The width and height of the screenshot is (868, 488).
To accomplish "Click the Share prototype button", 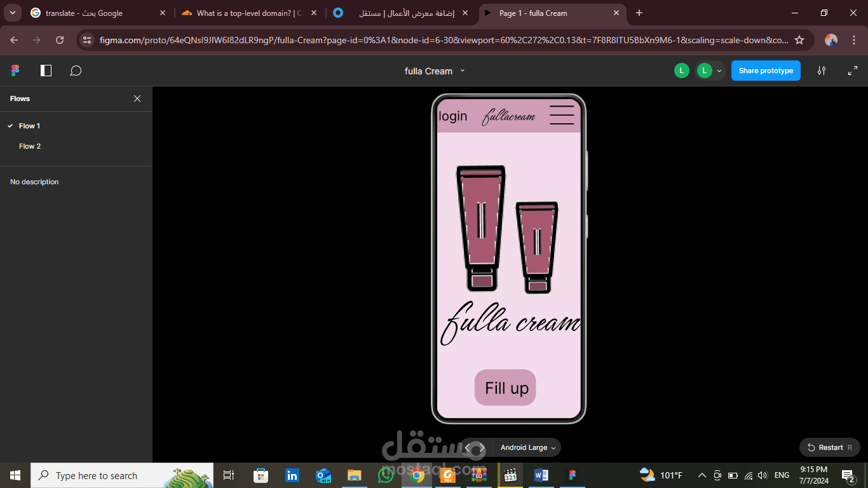I will 766,71.
